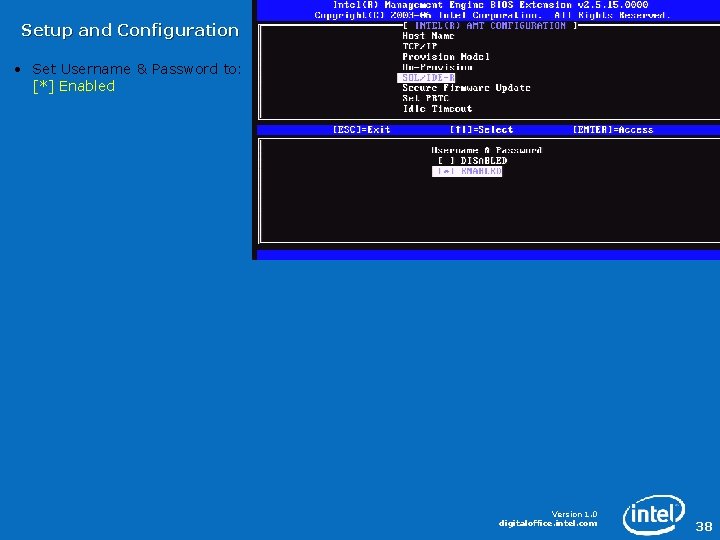This screenshot has height=540, width=720.
Task: Choose the Provision Model entry
Action: point(445,57)
